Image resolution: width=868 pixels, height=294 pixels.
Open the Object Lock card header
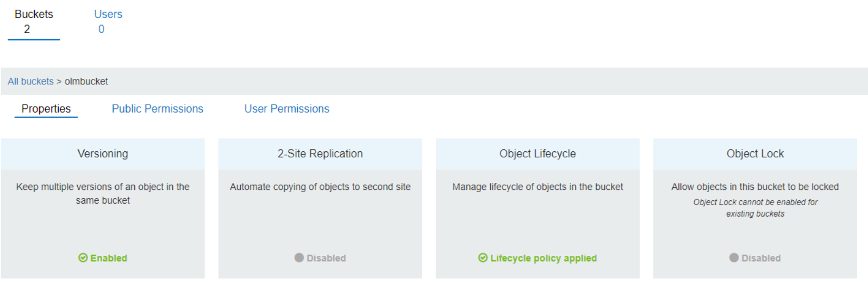(755, 154)
